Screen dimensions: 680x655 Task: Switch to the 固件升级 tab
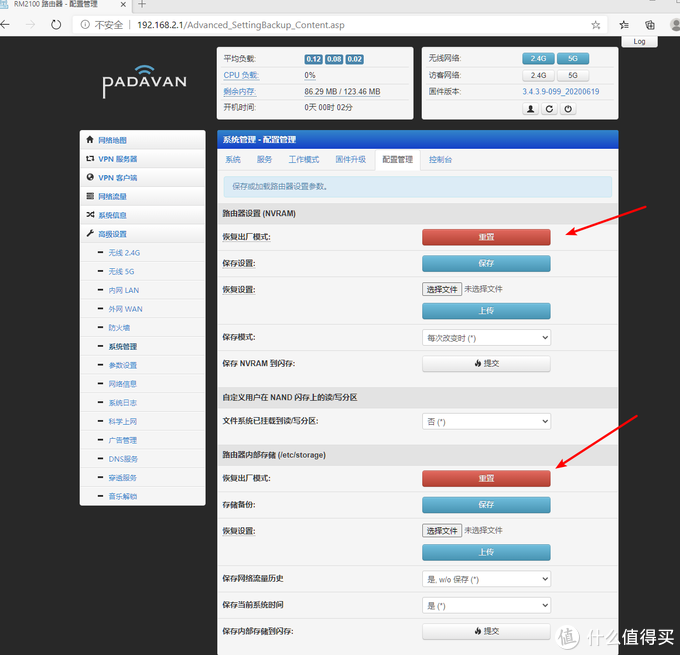pyautogui.click(x=350, y=160)
